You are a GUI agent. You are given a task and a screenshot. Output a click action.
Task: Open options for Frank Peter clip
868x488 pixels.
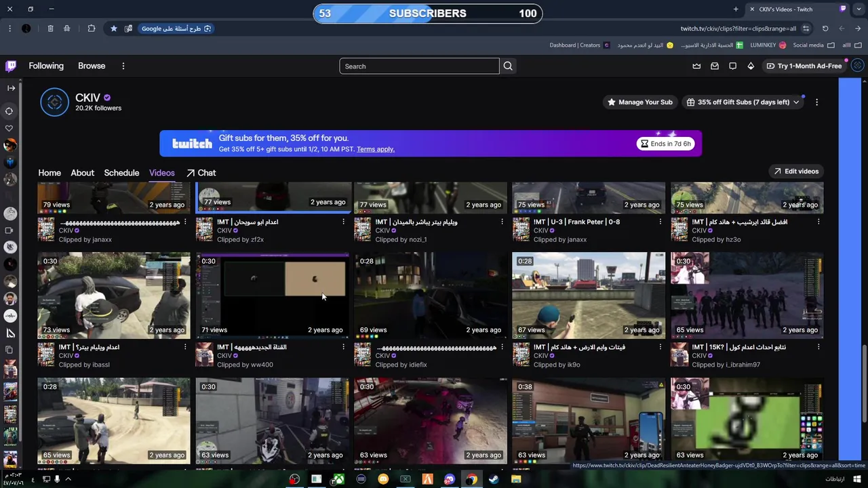[660, 222]
